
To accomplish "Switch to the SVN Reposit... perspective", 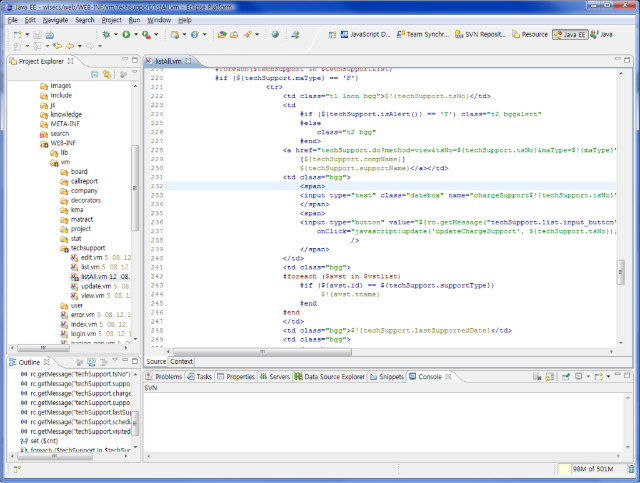I will pyautogui.click(x=480, y=35).
